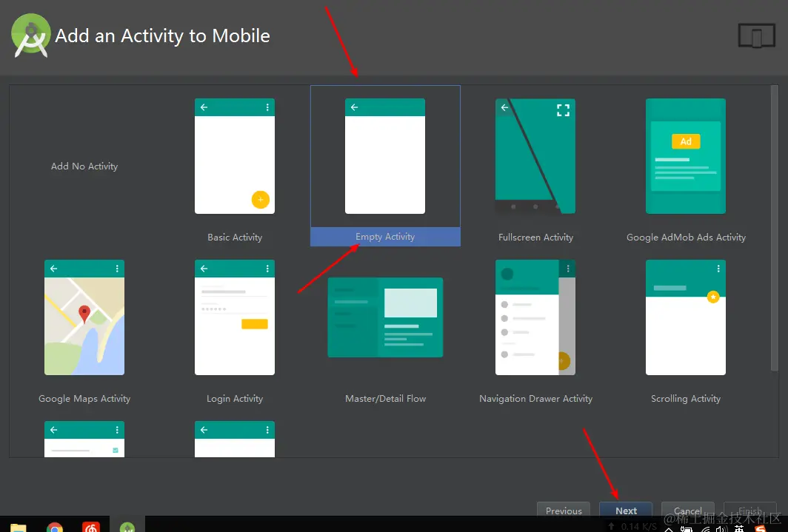Viewport: 788px width, 532px height.
Task: Pick the Fullscreen Activity template thumbnail
Action: 535,156
